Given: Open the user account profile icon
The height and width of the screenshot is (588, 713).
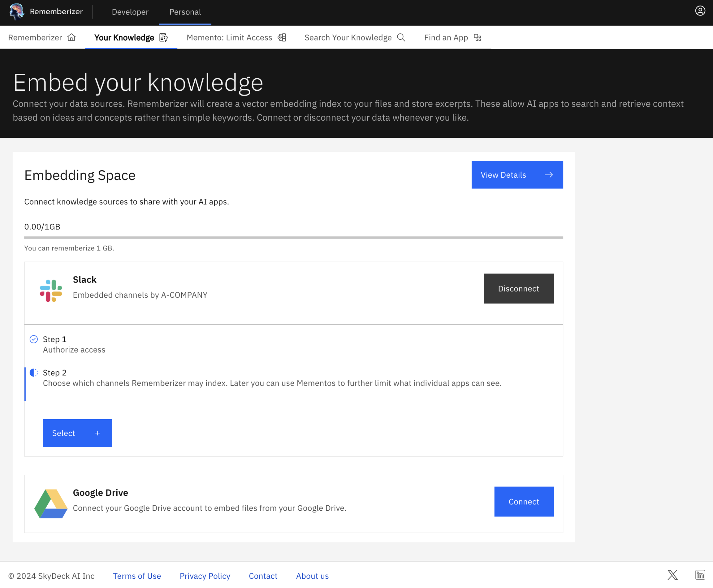Looking at the screenshot, I should tap(700, 11).
